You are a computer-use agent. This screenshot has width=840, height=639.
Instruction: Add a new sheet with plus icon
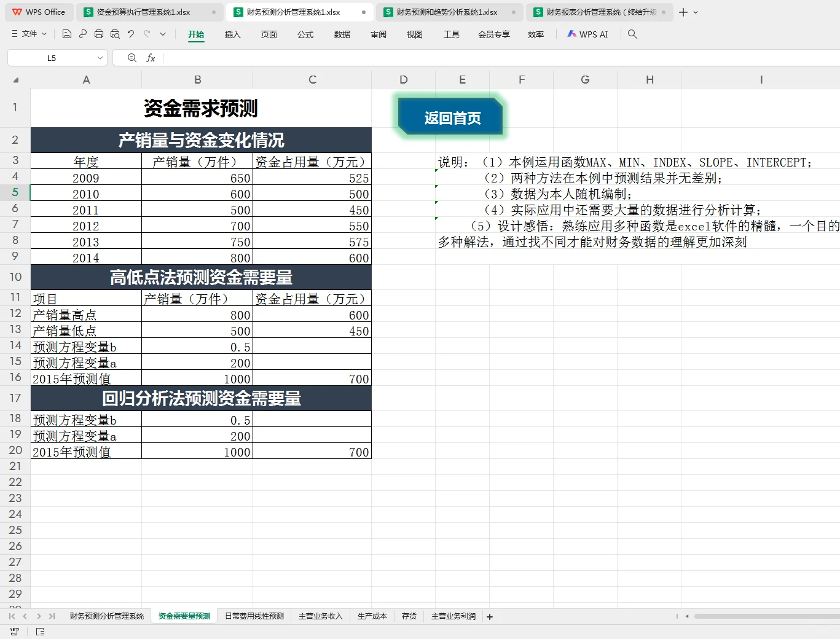point(490,616)
